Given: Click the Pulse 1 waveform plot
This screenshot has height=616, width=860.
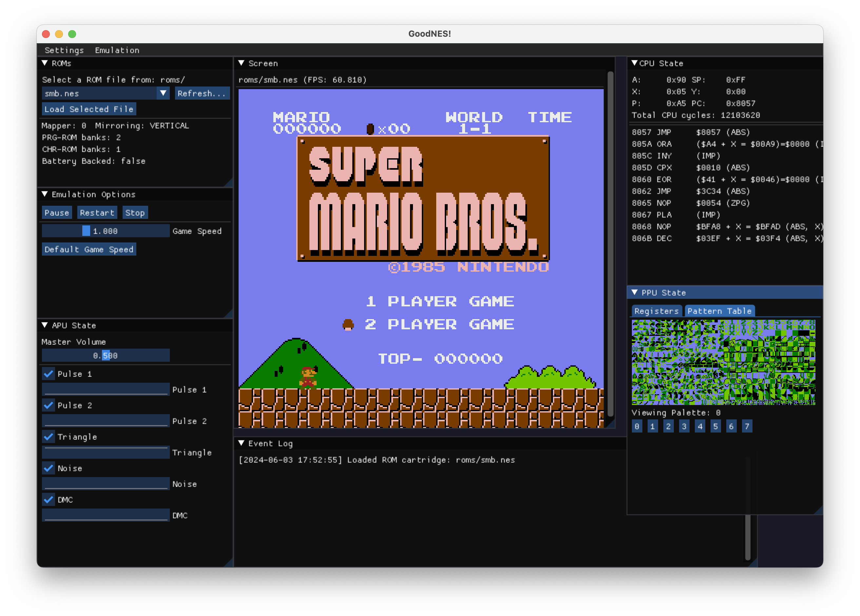Looking at the screenshot, I should pyautogui.click(x=106, y=389).
